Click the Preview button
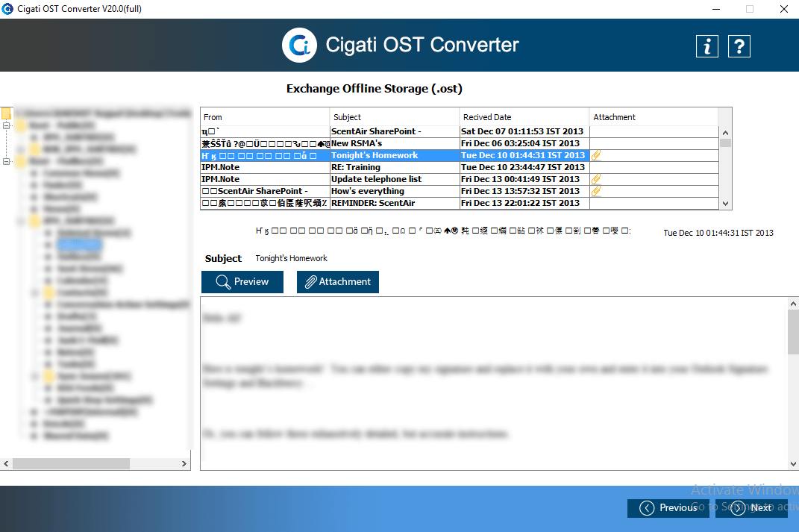 pos(242,282)
